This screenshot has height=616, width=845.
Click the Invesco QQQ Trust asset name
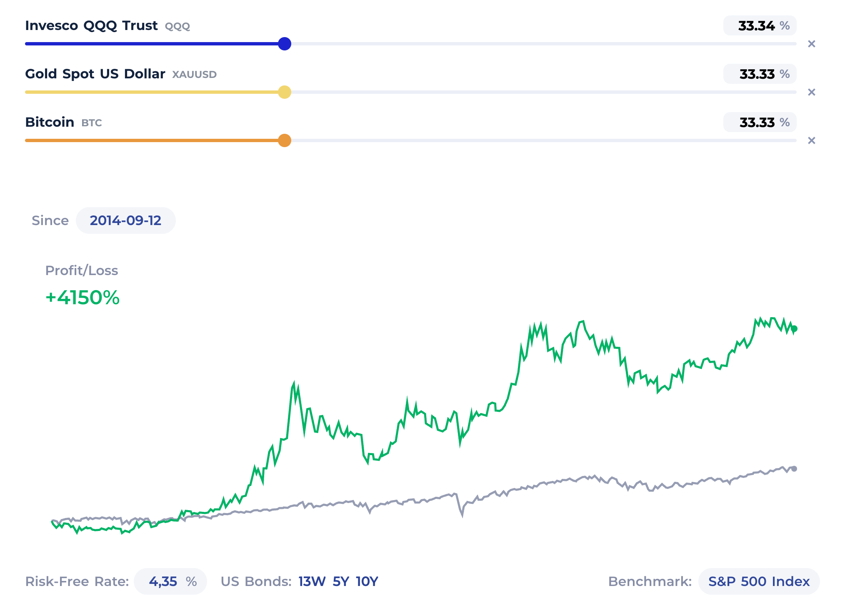(x=91, y=26)
